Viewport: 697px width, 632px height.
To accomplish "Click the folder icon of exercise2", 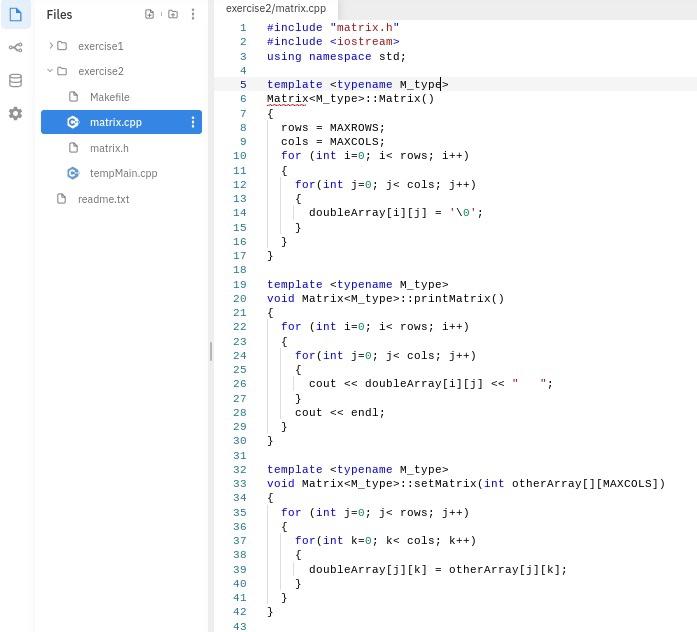I will (x=62, y=71).
